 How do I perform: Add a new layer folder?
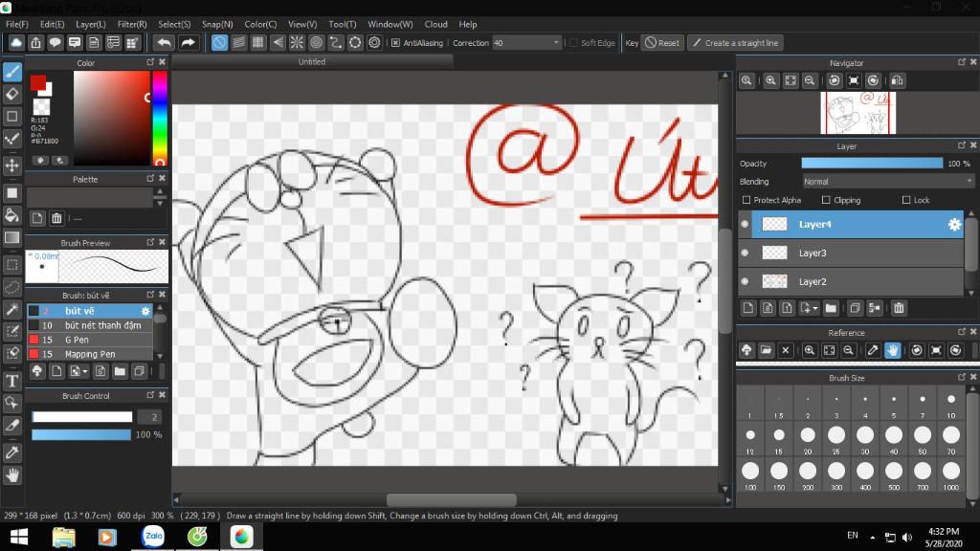pyautogui.click(x=831, y=308)
